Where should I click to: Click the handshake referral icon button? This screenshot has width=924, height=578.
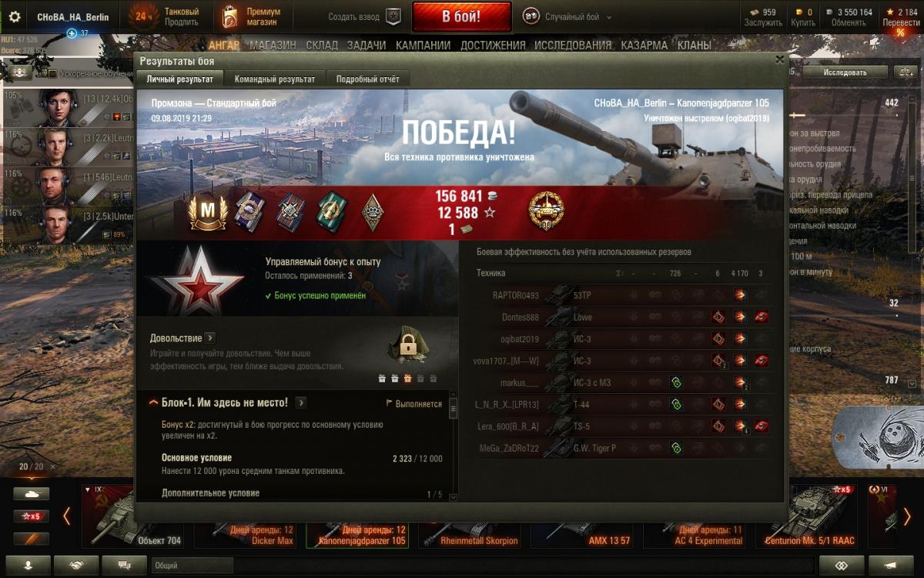coord(77,565)
